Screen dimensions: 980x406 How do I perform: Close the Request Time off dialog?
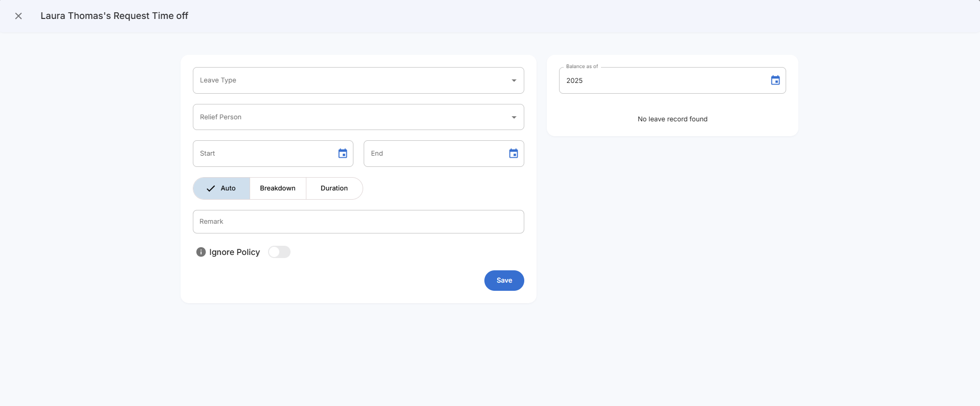(18, 16)
